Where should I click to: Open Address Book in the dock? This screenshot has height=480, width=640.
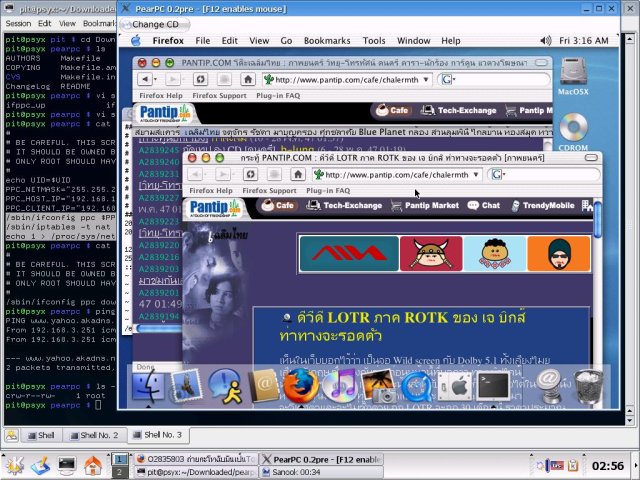click(263, 386)
